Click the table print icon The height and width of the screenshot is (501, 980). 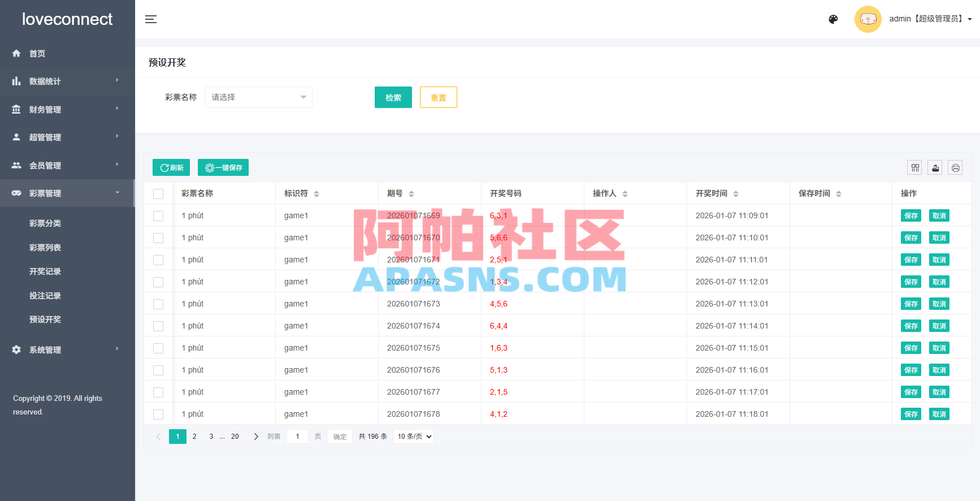(x=955, y=167)
